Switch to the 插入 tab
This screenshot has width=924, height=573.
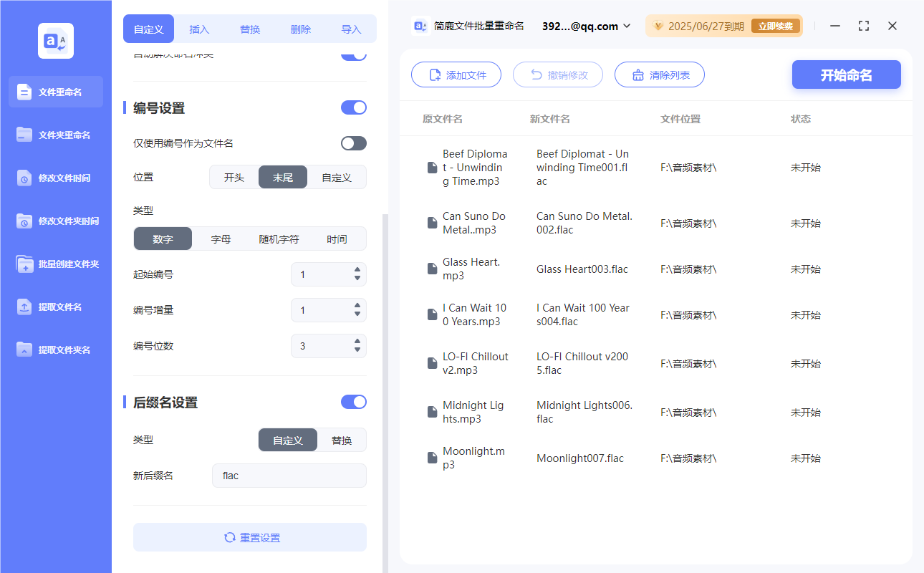pyautogui.click(x=199, y=29)
